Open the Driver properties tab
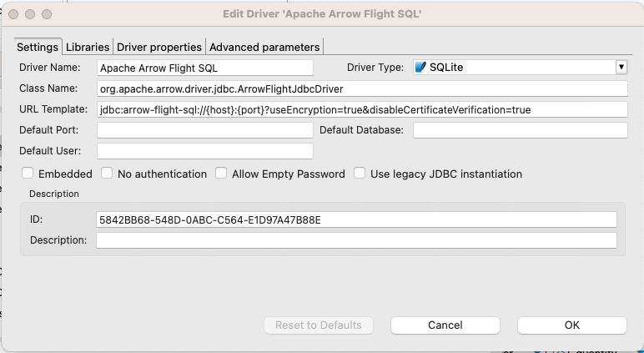Screen dimensions: 644x353 point(159,47)
